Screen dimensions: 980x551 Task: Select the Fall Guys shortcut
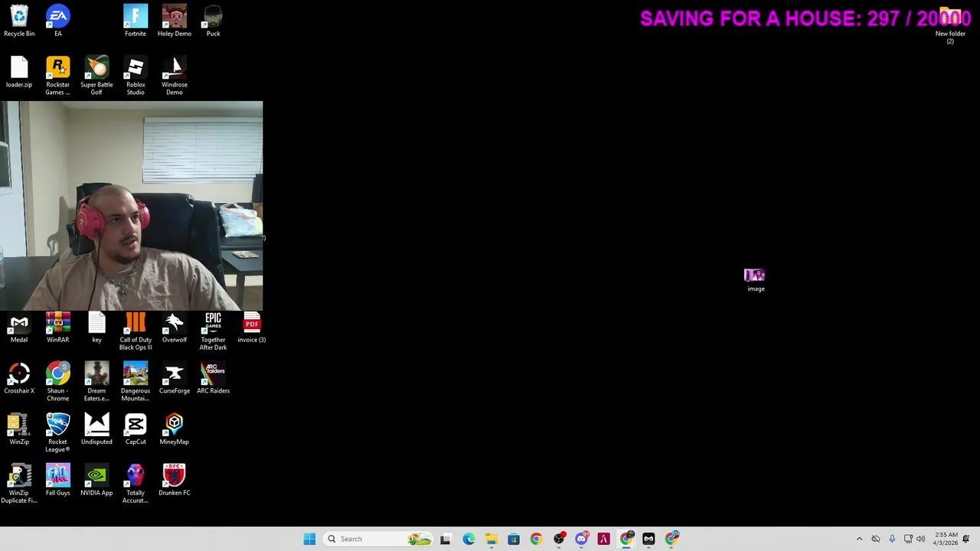pyautogui.click(x=58, y=481)
